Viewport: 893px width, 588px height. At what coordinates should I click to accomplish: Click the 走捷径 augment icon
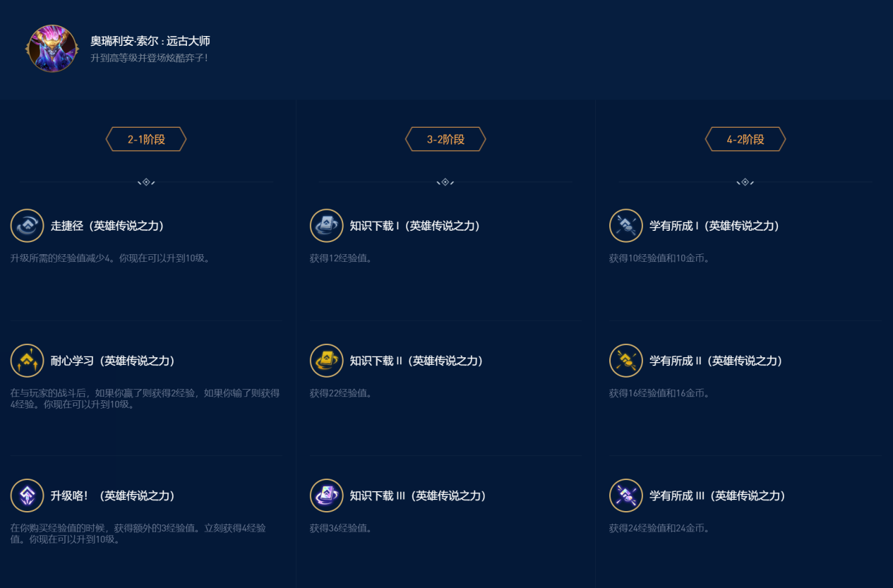click(28, 226)
